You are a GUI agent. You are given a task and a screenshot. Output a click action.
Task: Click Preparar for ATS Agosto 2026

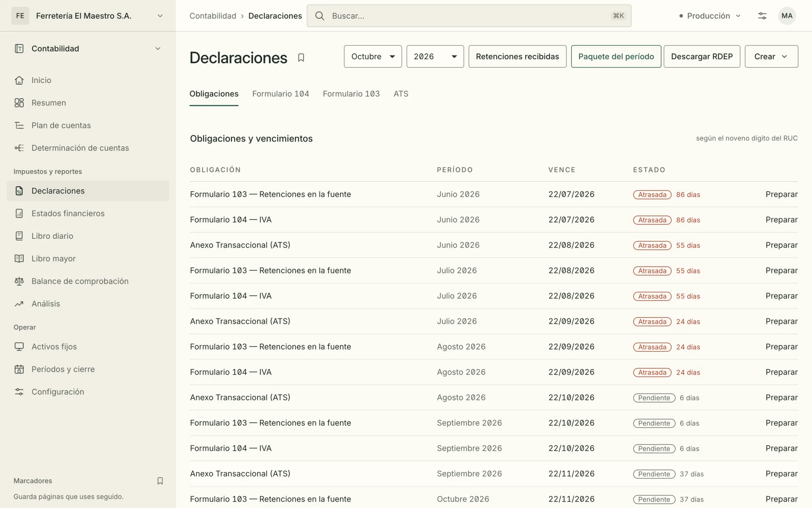782,398
